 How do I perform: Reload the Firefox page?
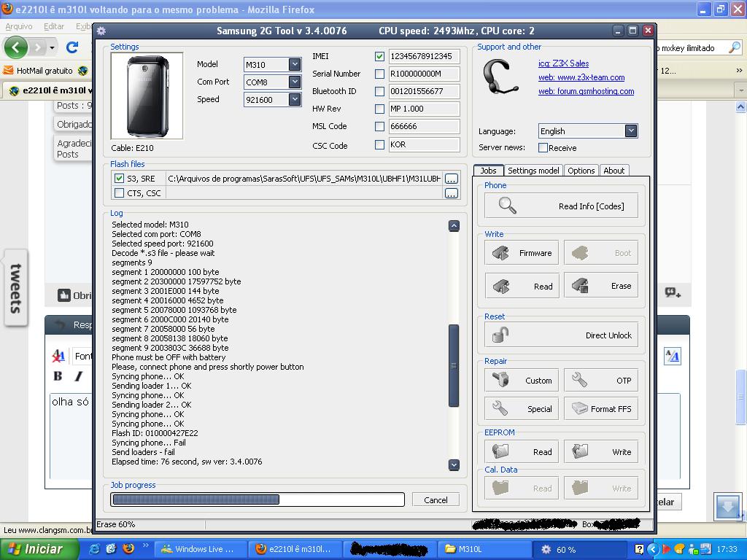click(x=72, y=47)
